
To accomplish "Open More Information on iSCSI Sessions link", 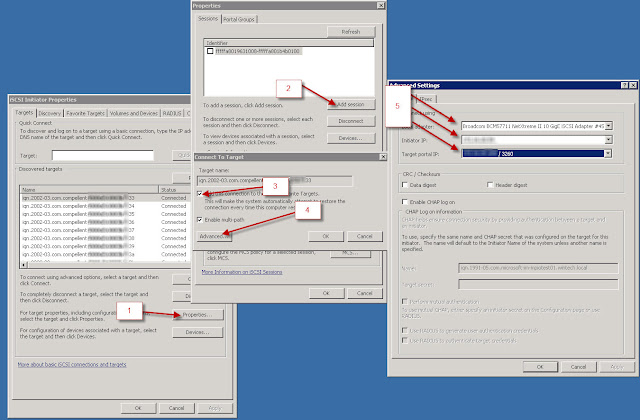I will pos(242,272).
